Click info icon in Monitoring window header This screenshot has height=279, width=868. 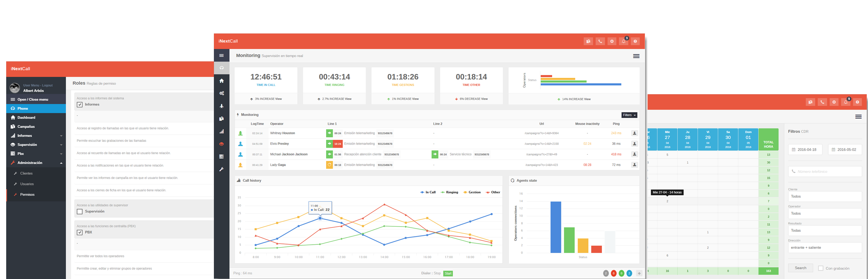[x=635, y=41]
